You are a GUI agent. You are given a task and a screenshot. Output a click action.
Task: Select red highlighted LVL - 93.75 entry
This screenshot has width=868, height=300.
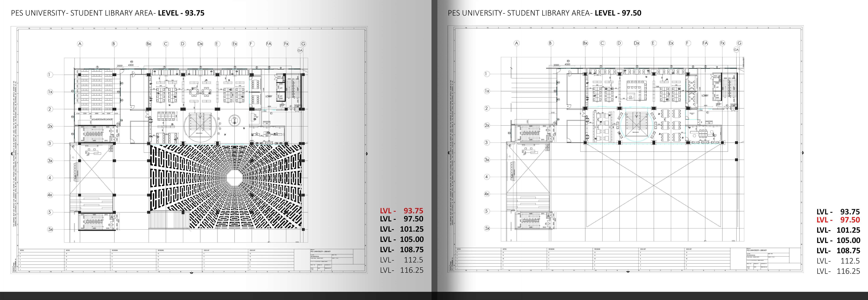point(401,211)
